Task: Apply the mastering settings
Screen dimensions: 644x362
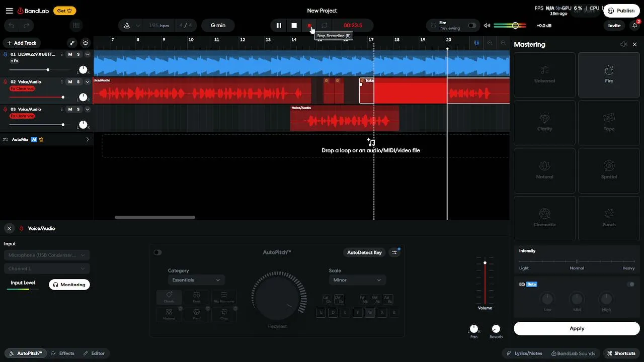Action: pyautogui.click(x=577, y=328)
